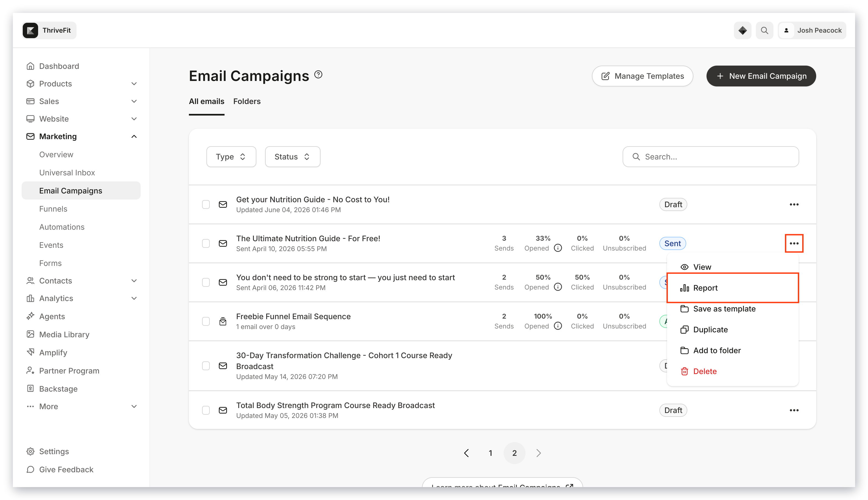Switch to the Folders tab
The height and width of the screenshot is (500, 868).
[x=247, y=101]
